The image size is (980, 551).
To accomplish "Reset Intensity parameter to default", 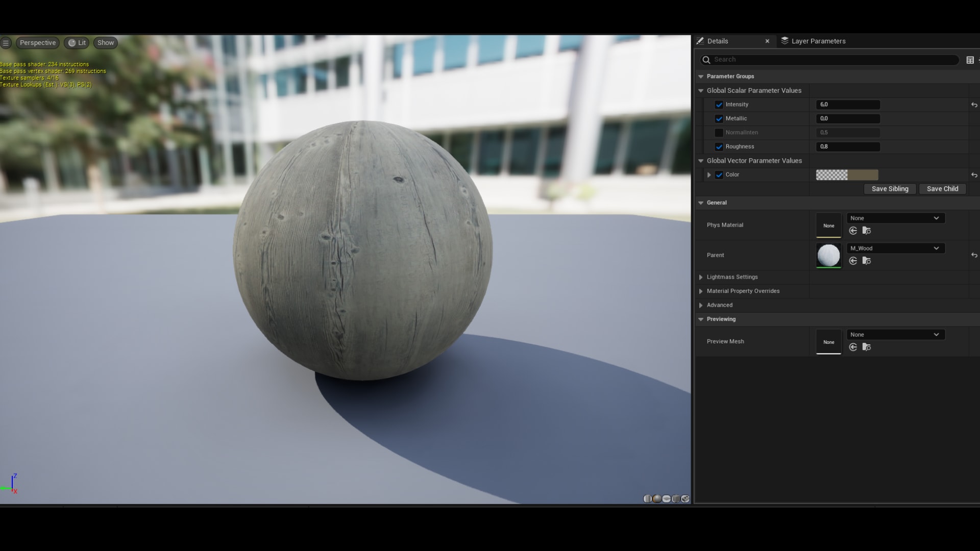I will pos(974,105).
